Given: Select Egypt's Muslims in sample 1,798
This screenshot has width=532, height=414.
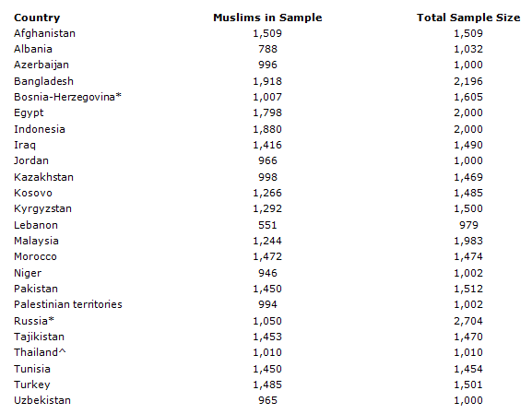Looking at the screenshot, I should 267,112.
